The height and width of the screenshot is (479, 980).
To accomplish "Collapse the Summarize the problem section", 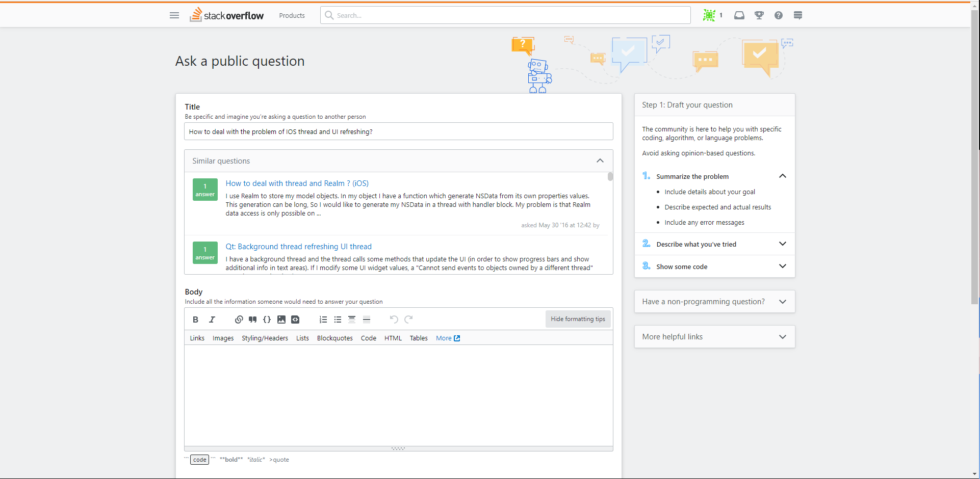I will click(783, 176).
